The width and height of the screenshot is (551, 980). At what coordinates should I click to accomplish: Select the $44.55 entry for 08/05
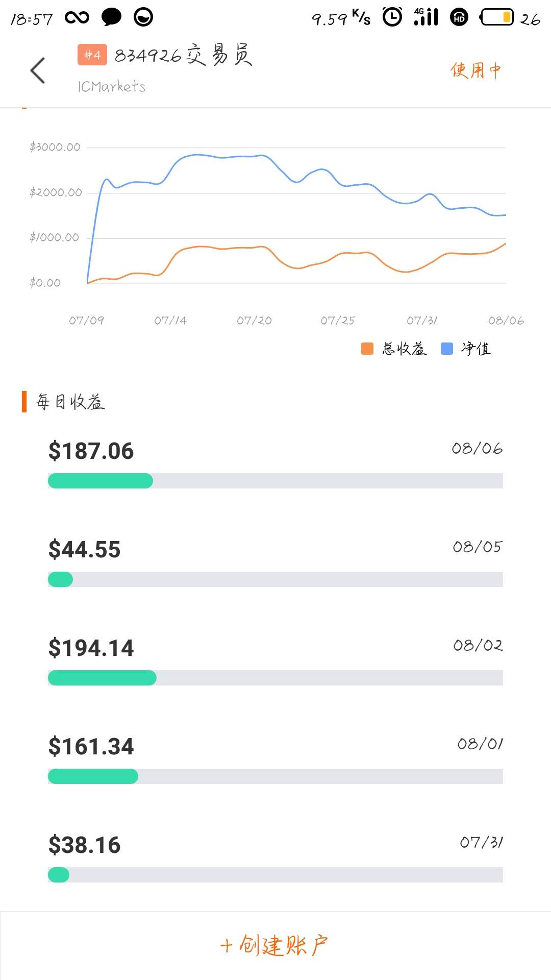pyautogui.click(x=85, y=550)
